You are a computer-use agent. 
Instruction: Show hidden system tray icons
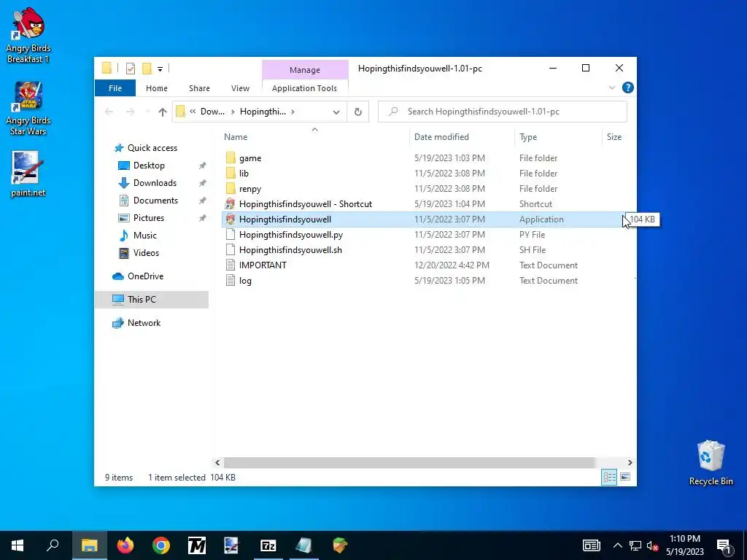coord(617,545)
